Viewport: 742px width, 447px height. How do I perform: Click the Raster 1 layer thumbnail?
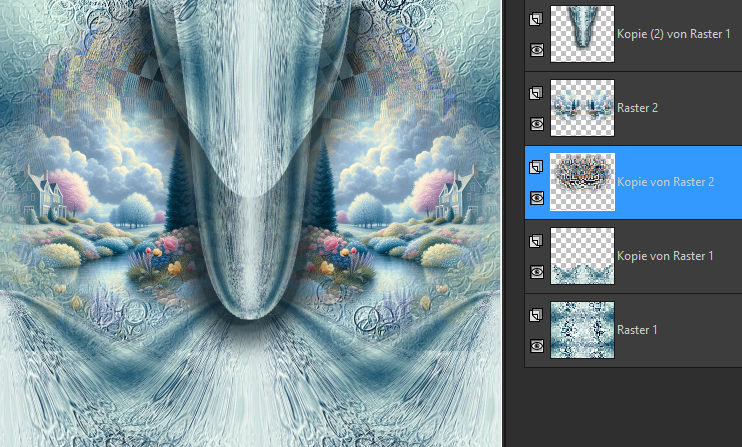coord(583,330)
